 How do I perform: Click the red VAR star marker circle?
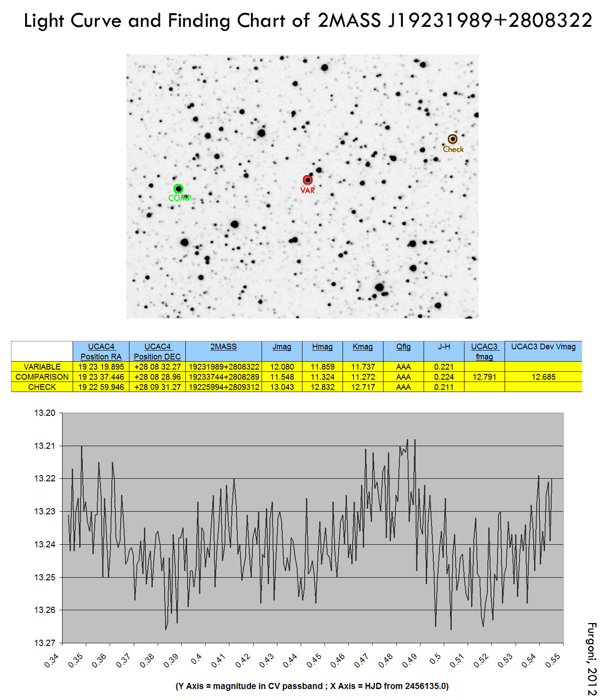coord(307,180)
